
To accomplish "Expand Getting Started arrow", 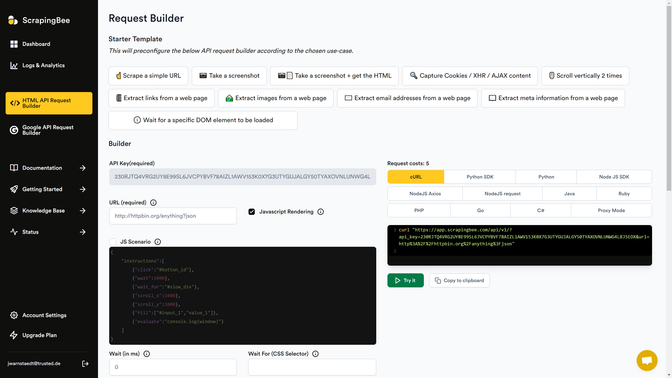I will [x=83, y=189].
